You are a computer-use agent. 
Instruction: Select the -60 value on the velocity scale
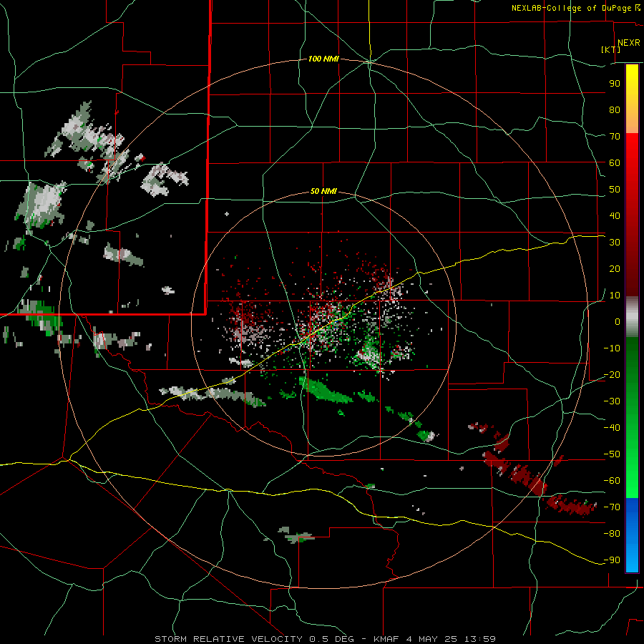click(612, 481)
